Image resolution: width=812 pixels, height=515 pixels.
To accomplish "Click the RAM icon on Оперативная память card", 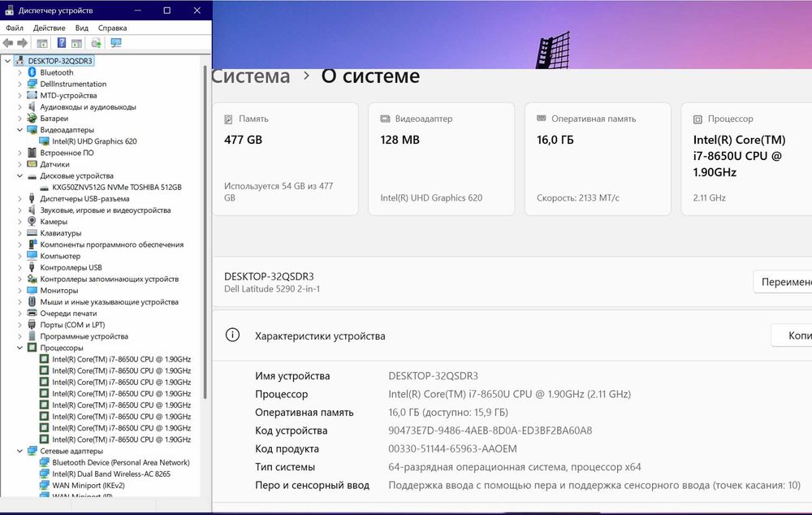I will pyautogui.click(x=541, y=119).
